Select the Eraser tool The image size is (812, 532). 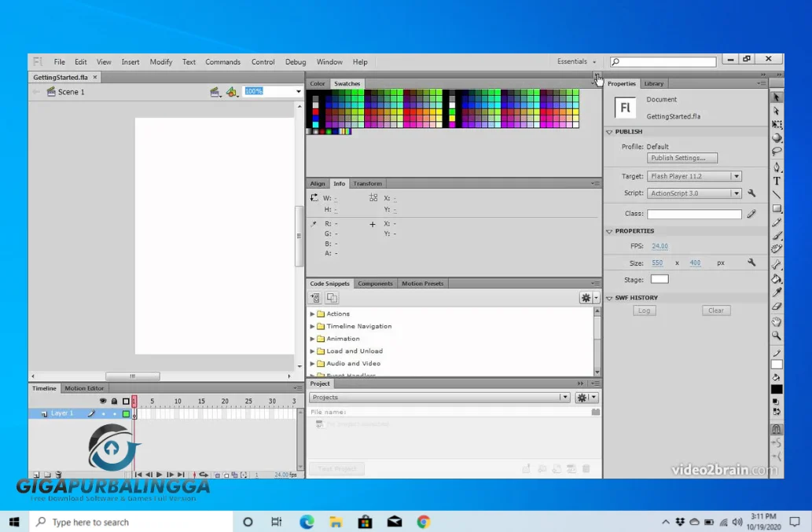777,306
